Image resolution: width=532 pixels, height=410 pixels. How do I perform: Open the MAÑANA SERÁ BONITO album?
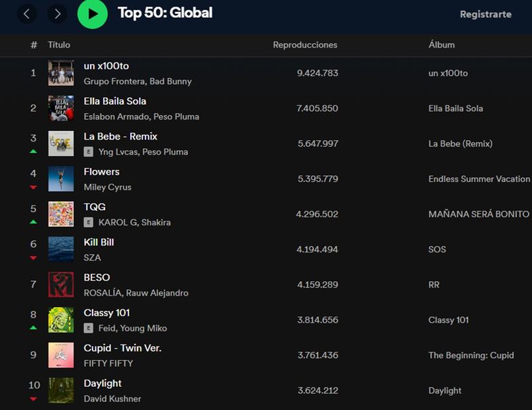click(x=479, y=214)
